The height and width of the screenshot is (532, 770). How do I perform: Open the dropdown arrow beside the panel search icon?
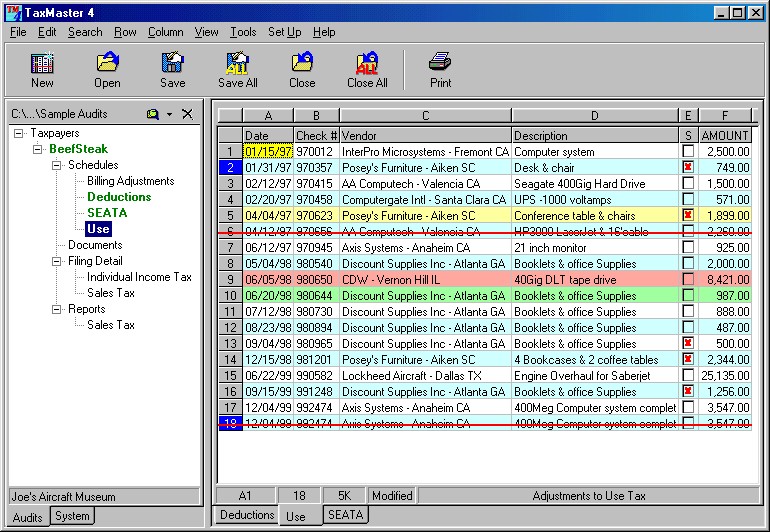[169, 114]
